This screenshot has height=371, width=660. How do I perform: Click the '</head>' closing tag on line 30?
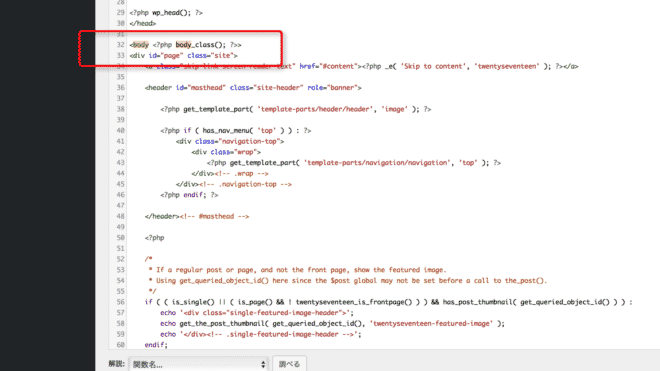[143, 24]
